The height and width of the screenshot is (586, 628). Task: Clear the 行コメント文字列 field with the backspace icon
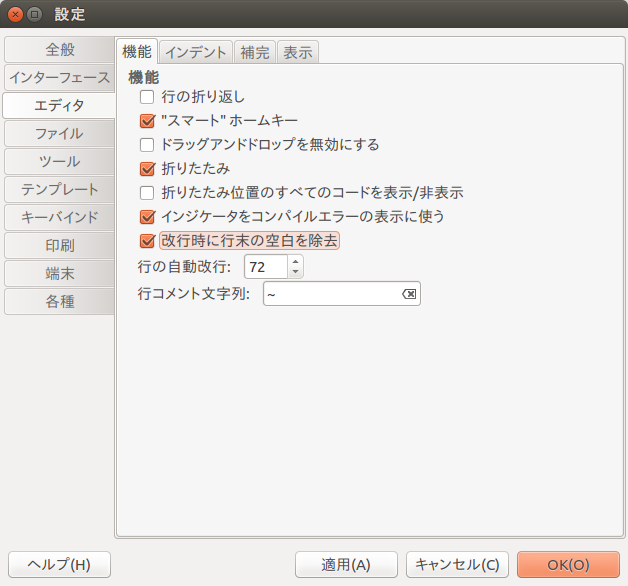409,294
